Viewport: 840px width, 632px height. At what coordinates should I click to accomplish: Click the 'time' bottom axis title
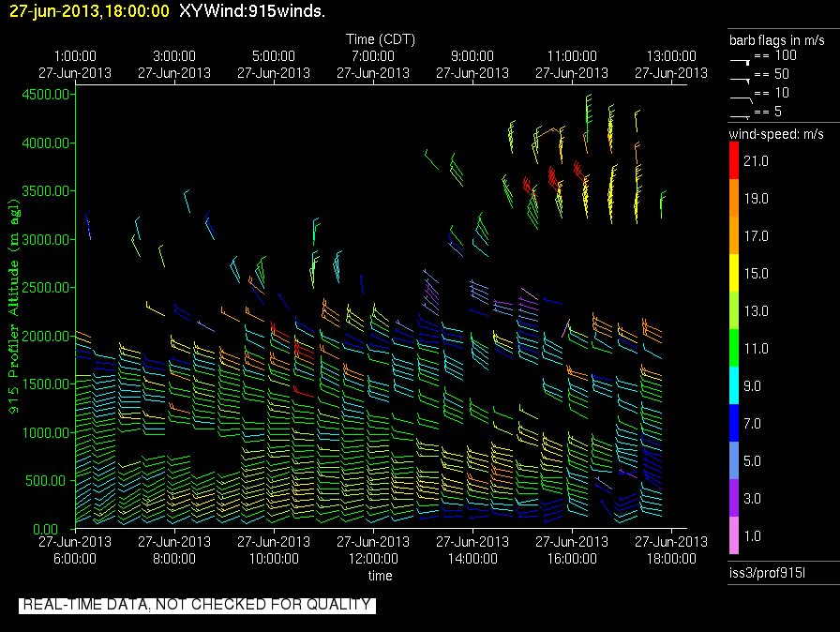click(380, 576)
